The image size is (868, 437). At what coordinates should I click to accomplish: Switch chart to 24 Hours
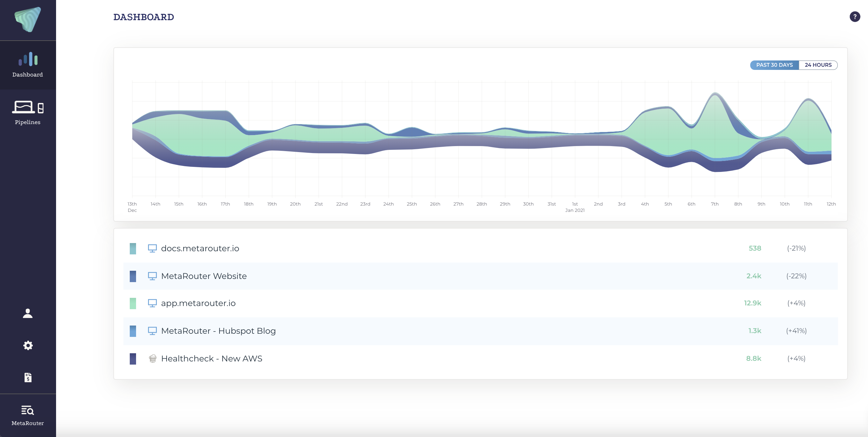(x=818, y=65)
